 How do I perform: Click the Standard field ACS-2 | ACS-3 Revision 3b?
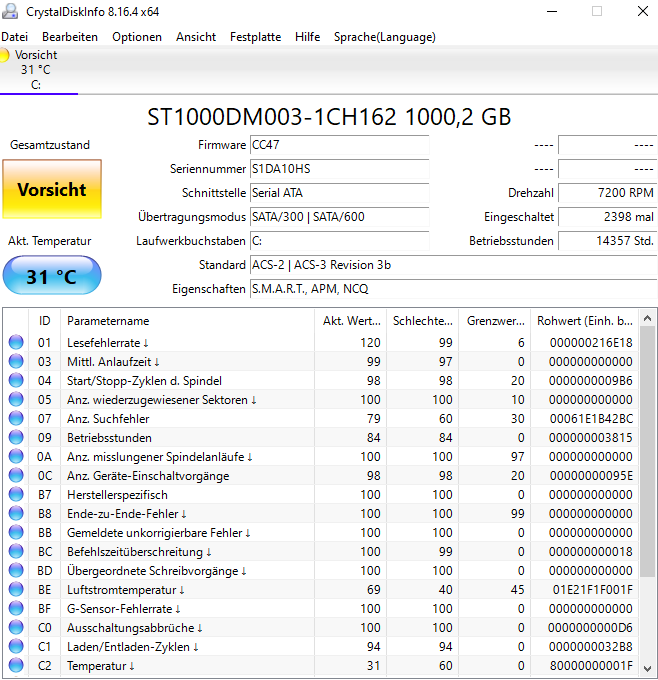coord(454,265)
